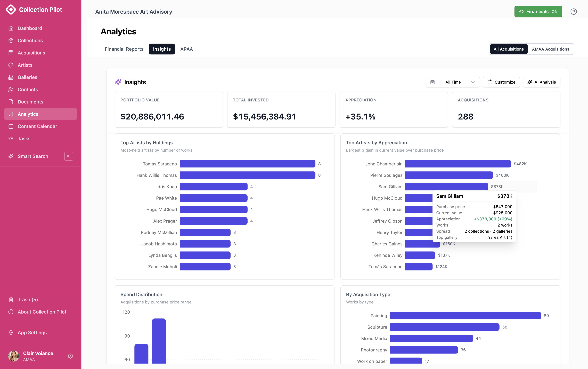Screen dimensions: 588x369
Task: Click the Customize button
Action: pyautogui.click(x=501, y=82)
